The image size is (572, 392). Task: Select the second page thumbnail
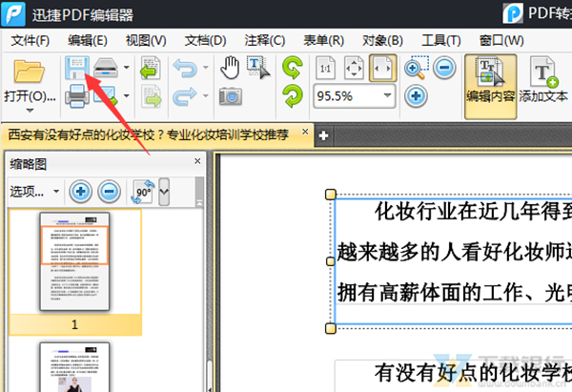click(x=74, y=367)
